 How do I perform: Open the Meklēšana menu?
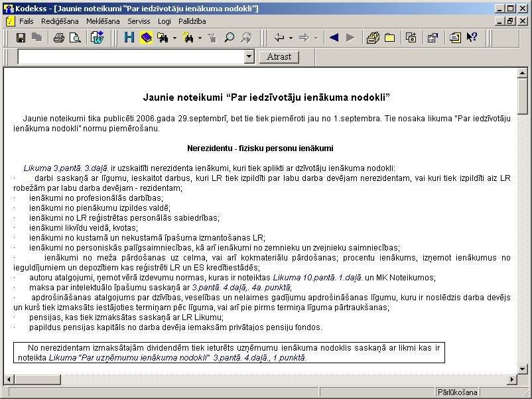pos(103,21)
